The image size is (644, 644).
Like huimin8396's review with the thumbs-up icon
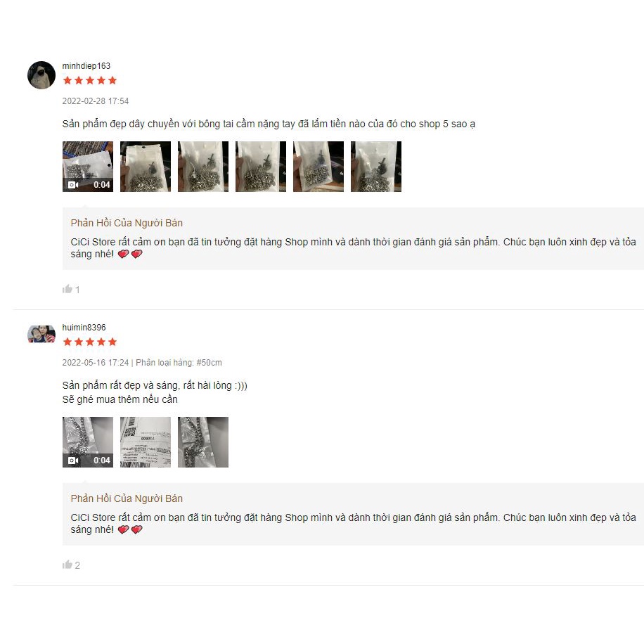point(67,565)
